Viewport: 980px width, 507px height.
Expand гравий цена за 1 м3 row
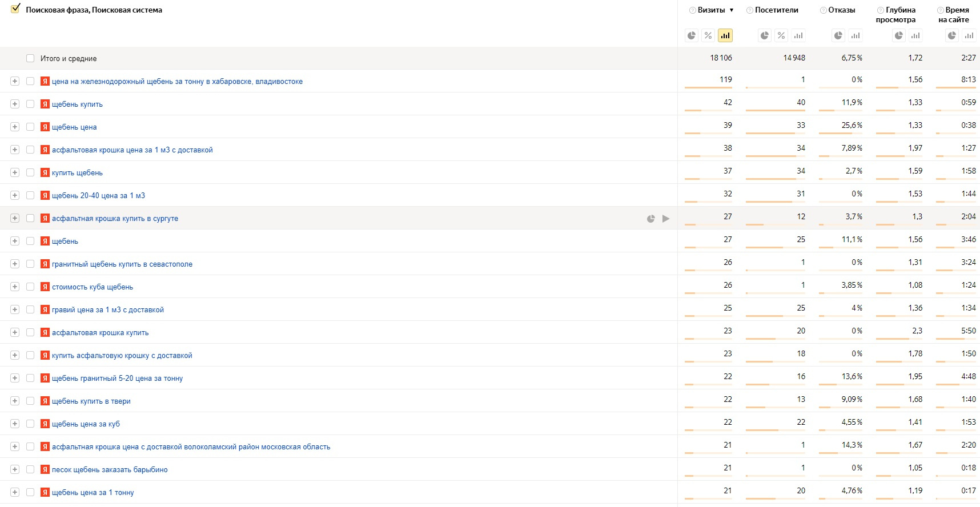(x=15, y=309)
